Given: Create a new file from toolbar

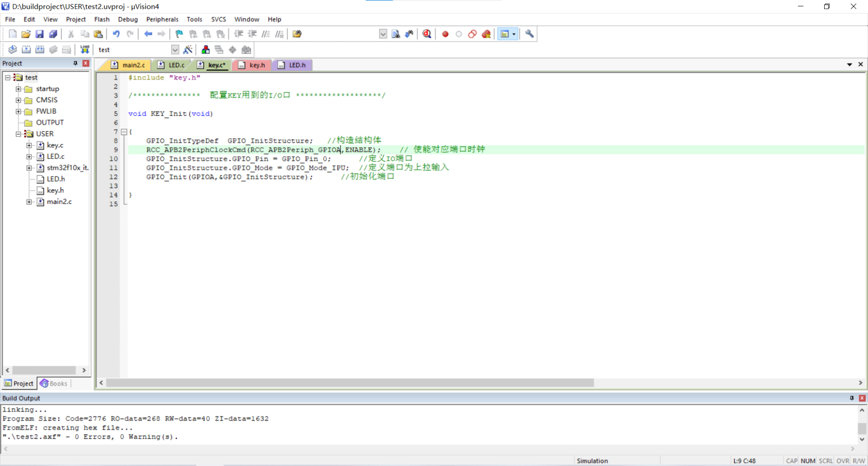Looking at the screenshot, I should click(13, 34).
